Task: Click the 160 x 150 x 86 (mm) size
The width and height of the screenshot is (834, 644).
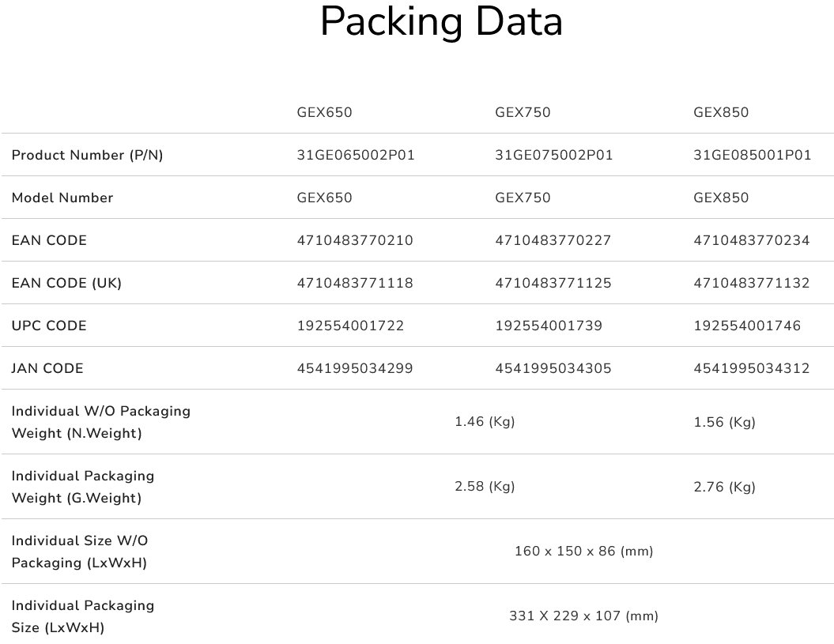Action: pyautogui.click(x=584, y=551)
